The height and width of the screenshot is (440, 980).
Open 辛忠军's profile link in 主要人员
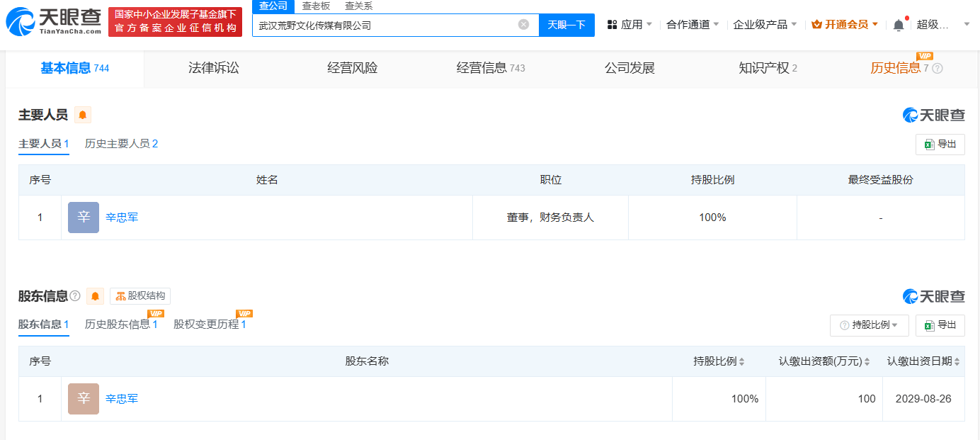coord(122,218)
